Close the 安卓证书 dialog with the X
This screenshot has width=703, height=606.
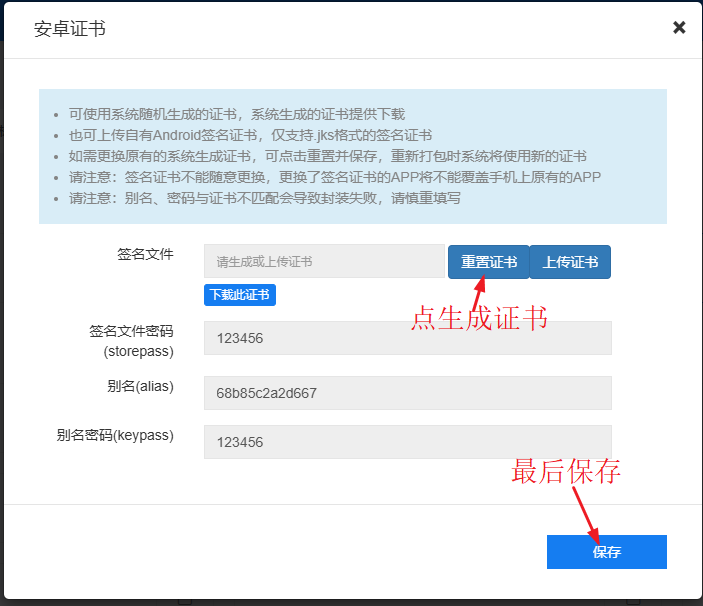(679, 28)
